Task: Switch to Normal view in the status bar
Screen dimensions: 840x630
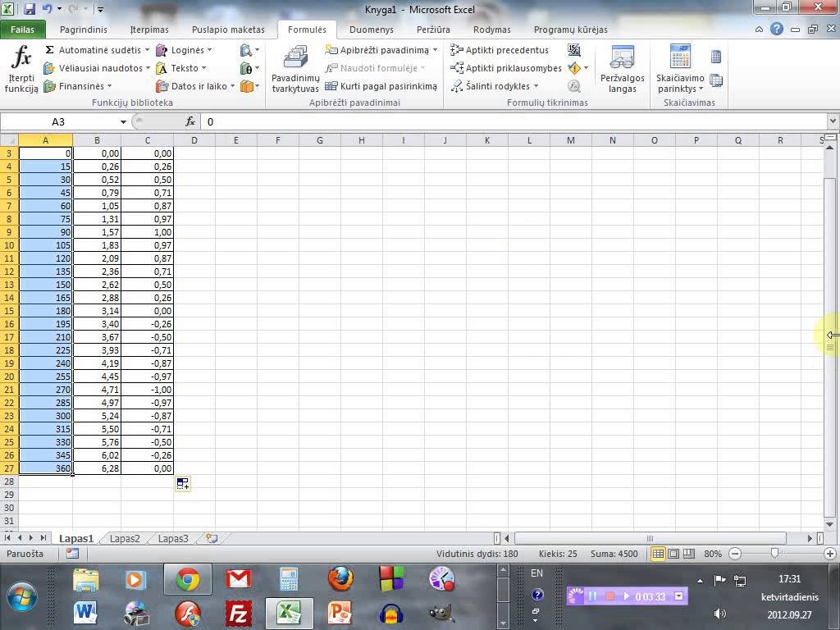Action: (658, 554)
